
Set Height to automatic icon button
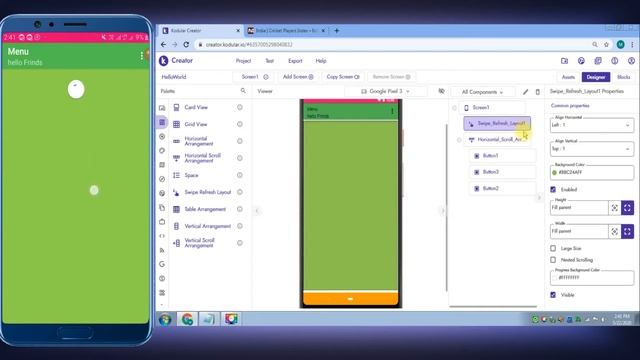(x=615, y=208)
